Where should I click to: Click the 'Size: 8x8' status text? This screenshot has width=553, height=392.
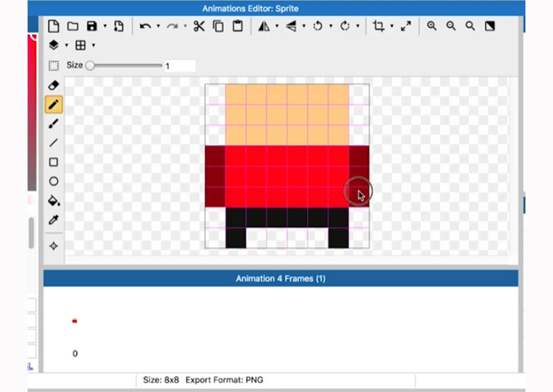coord(161,380)
